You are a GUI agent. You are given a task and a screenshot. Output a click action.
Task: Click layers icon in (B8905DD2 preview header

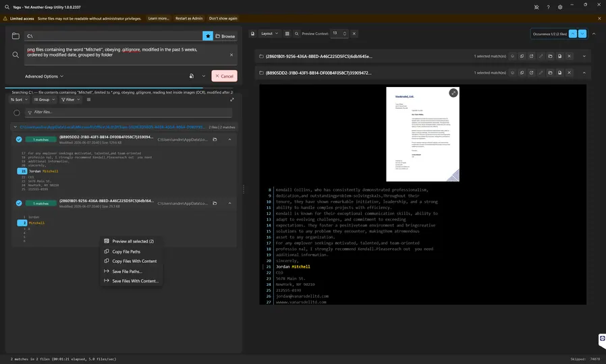coord(512,73)
